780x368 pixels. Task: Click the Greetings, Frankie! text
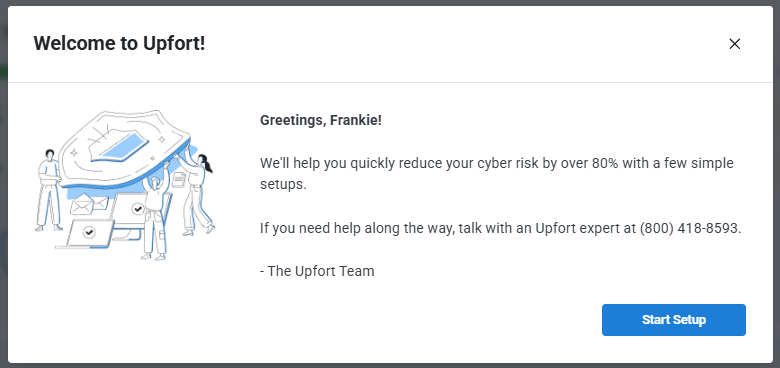coord(321,120)
